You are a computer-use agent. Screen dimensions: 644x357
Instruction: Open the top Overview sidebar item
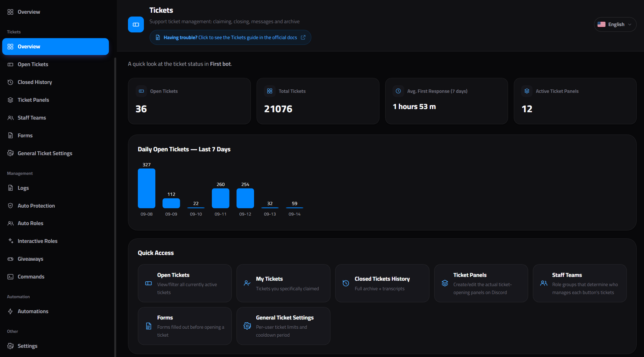click(55, 12)
